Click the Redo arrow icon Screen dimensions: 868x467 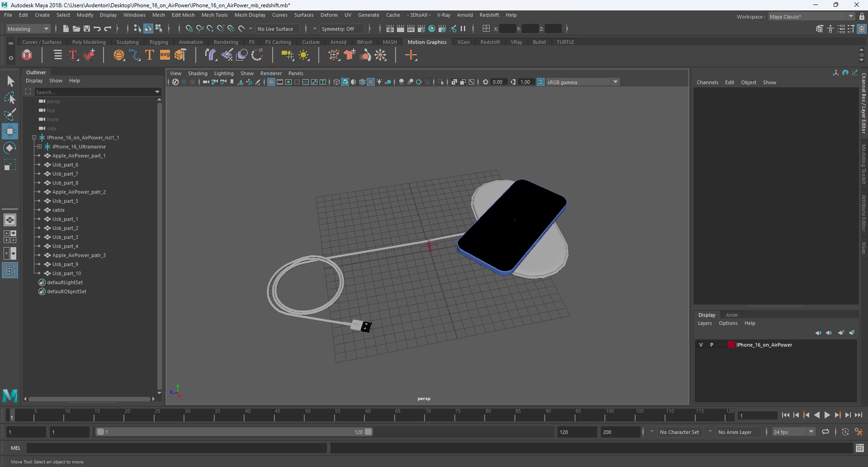click(108, 29)
